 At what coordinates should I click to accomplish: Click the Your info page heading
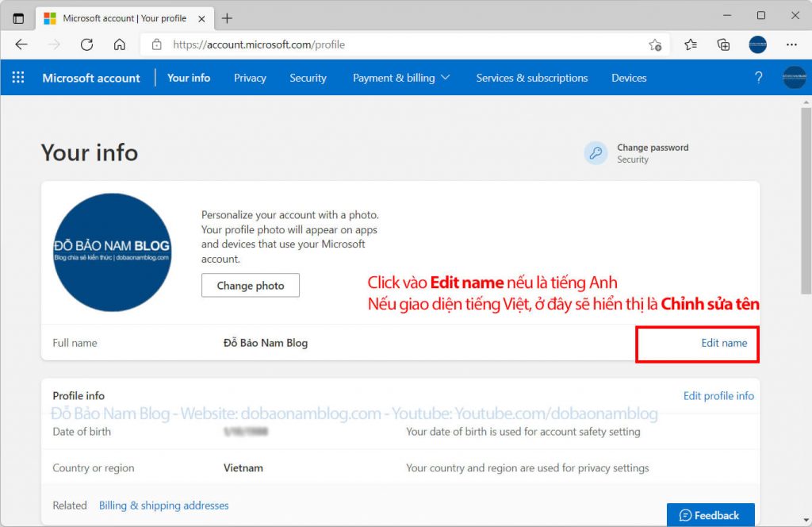tap(90, 153)
